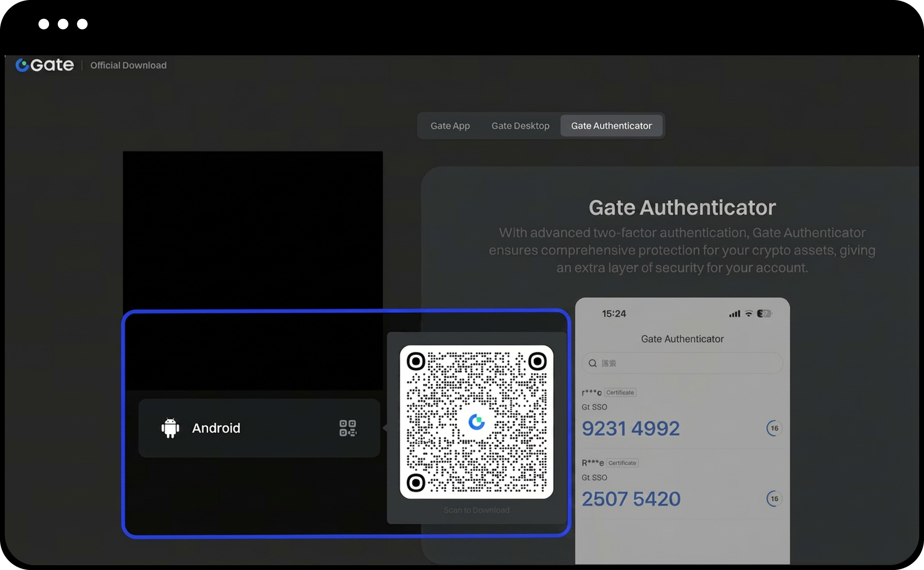Click the Android robot icon
Screen dimensions: 924x570
[x=170, y=428]
